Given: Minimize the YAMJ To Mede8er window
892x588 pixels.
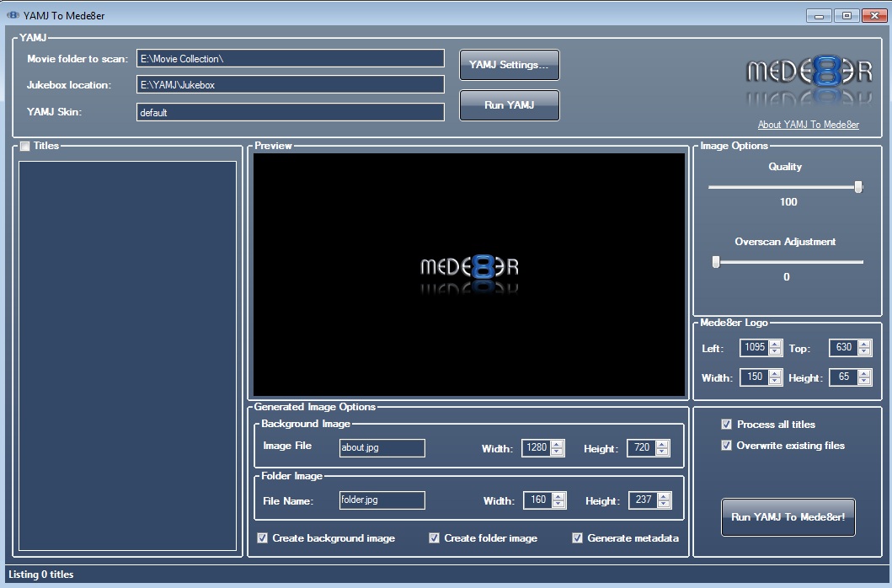Looking at the screenshot, I should tap(819, 16).
